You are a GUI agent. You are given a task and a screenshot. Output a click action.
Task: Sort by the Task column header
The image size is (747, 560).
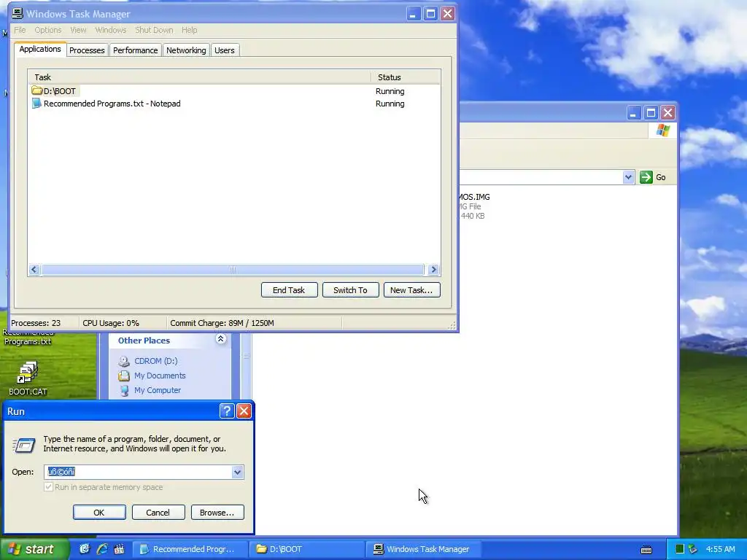pos(199,77)
